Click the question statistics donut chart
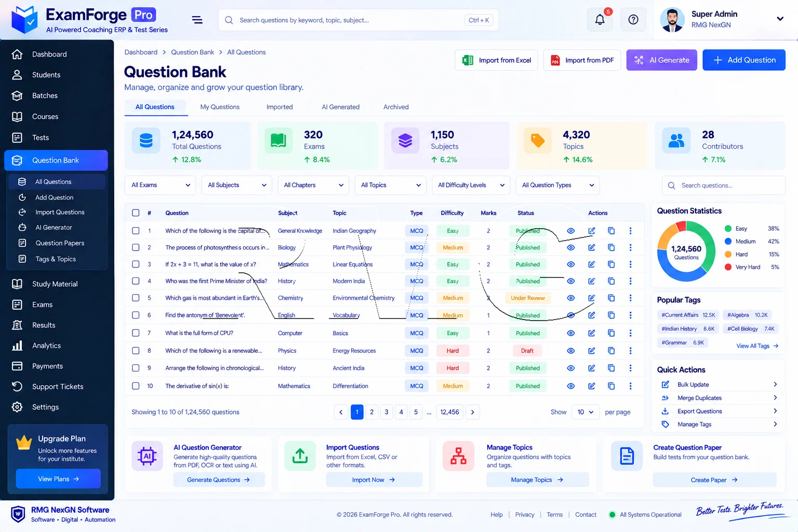798x532 pixels. tap(686, 251)
